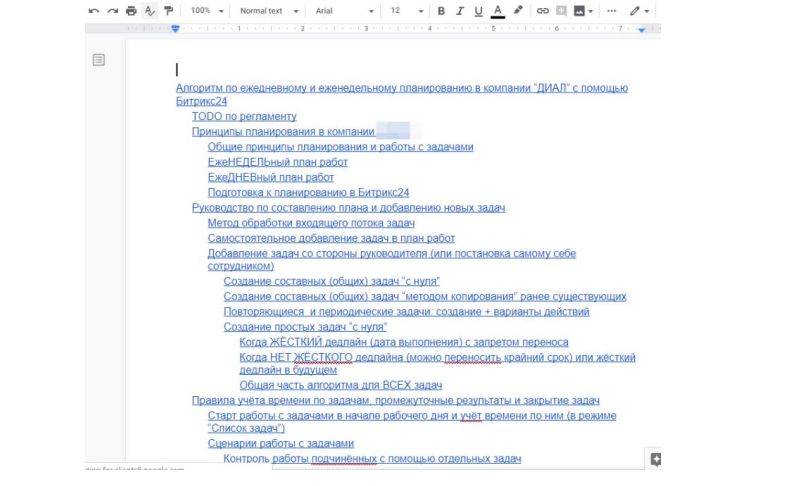Screen dimensions: 799x486
Task: Show the document outline icon
Action: [x=99, y=60]
